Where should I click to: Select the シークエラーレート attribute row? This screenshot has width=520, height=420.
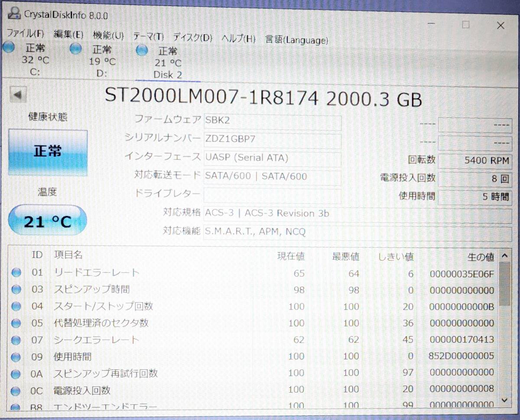coord(253,340)
